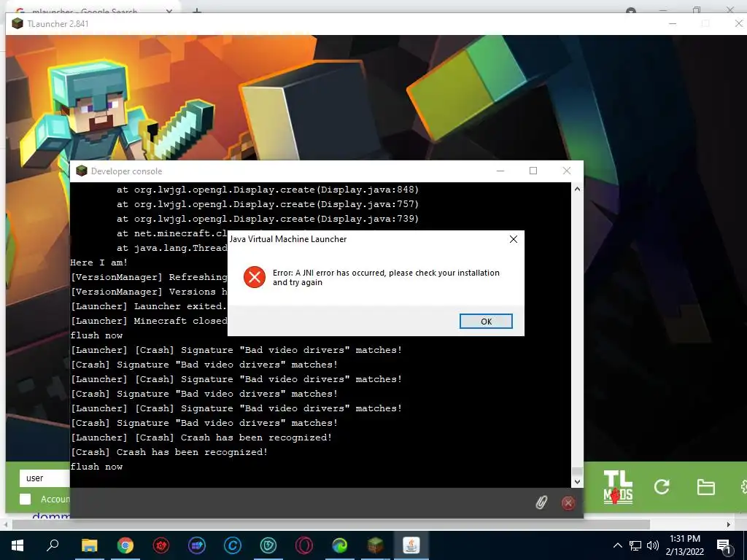The image size is (747, 560).
Task: Click the Developer console title icon
Action: pos(82,171)
